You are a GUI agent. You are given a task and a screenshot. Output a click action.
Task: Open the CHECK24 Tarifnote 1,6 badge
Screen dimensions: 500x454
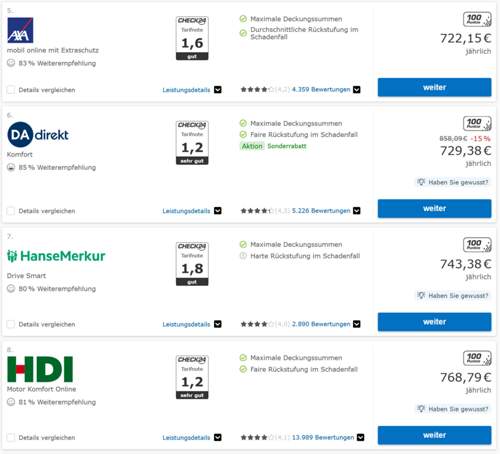tap(192, 38)
